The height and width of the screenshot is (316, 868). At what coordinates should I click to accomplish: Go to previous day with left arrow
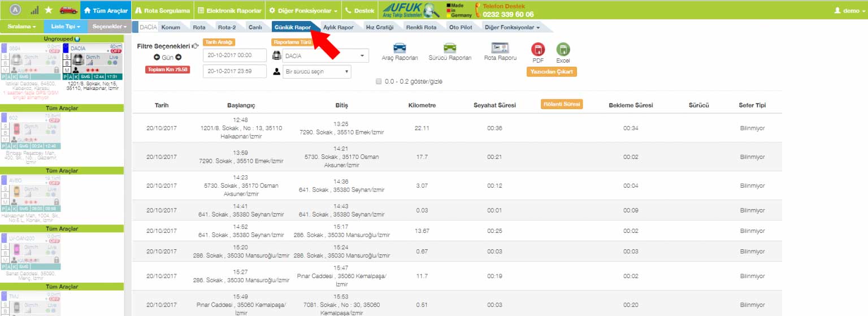click(157, 57)
